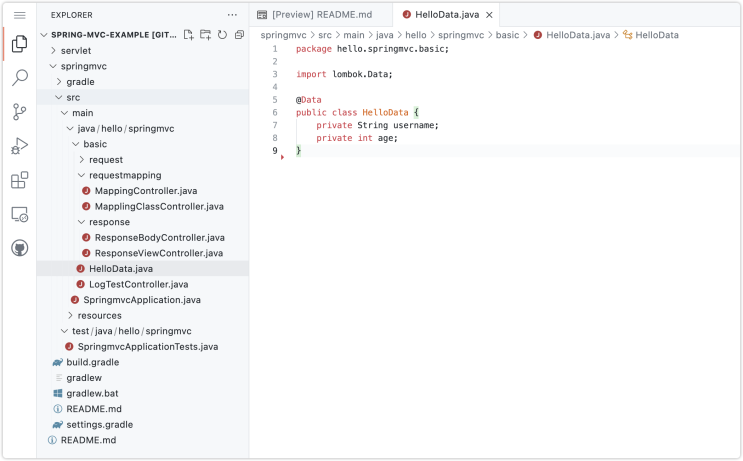Image resolution: width=743 pixels, height=461 pixels.
Task: Open README.md inside springmvc folder
Action: 142,409
